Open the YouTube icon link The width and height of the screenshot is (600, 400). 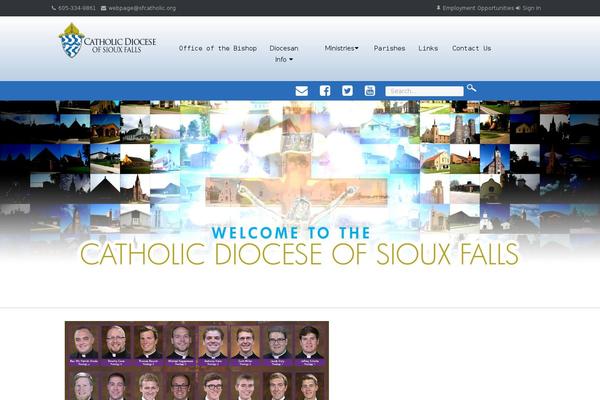[x=370, y=91]
